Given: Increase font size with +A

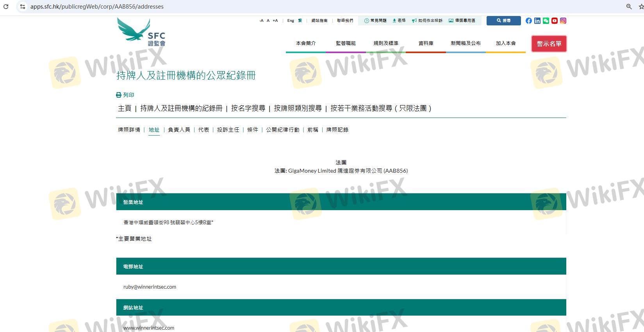Looking at the screenshot, I should [275, 21].
